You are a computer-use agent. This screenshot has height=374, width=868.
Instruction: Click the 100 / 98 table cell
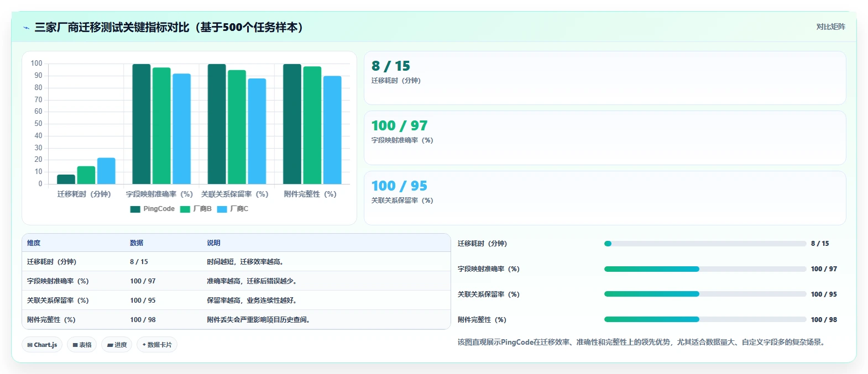click(x=143, y=320)
